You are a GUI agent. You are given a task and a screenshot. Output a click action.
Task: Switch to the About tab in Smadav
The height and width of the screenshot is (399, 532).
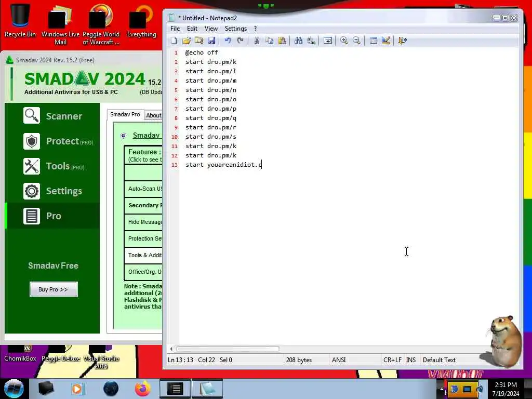154,115
